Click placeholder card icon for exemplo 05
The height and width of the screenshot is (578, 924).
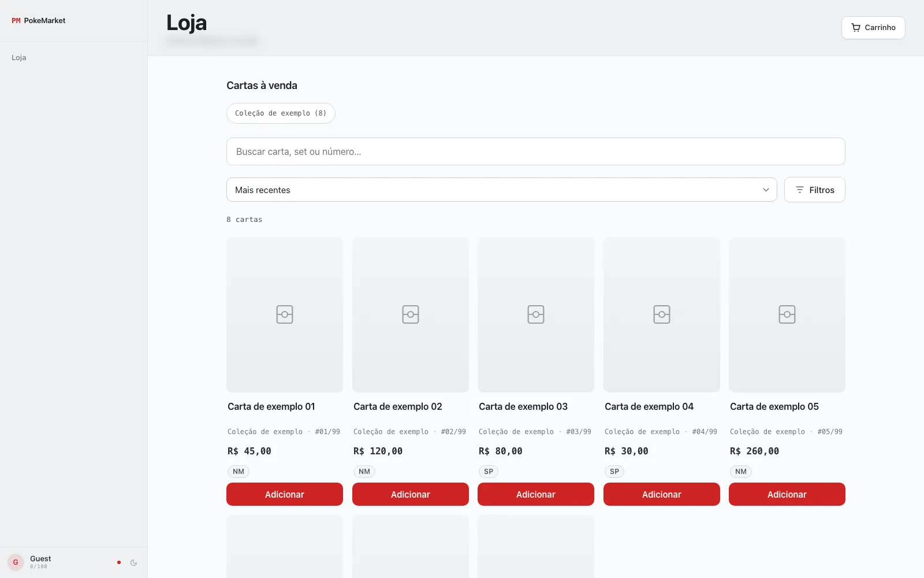tap(787, 314)
